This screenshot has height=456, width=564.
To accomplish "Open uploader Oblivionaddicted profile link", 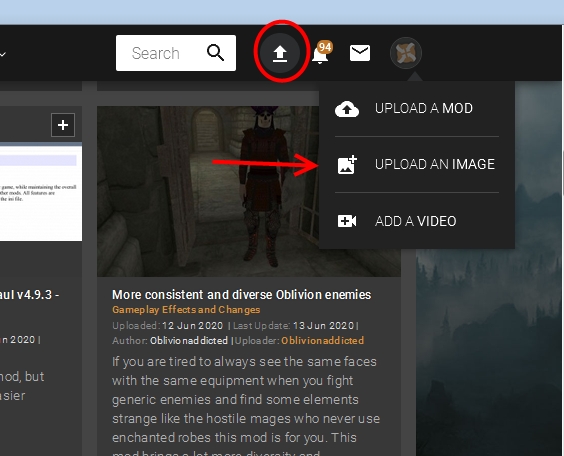I will pos(322,341).
